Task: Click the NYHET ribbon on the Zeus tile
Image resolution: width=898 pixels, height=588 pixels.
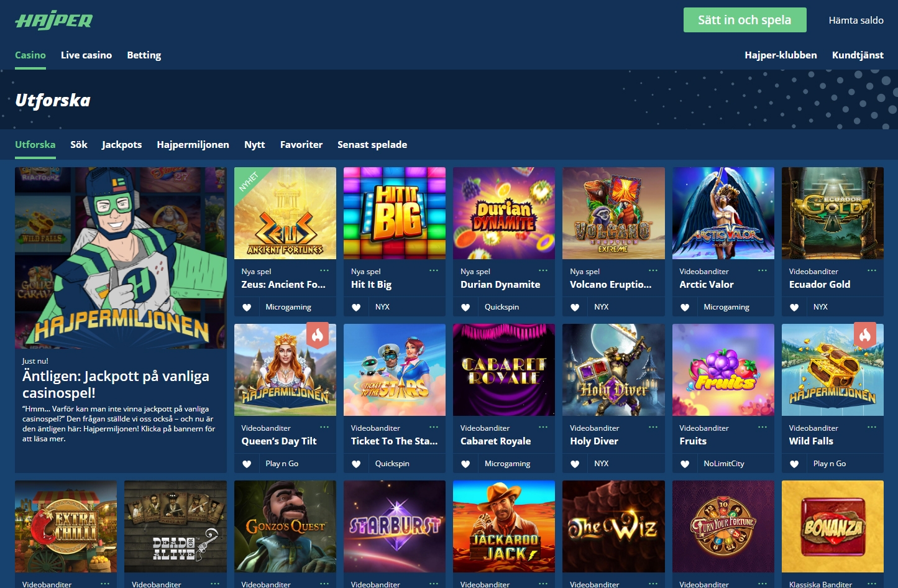Action: coord(249,181)
